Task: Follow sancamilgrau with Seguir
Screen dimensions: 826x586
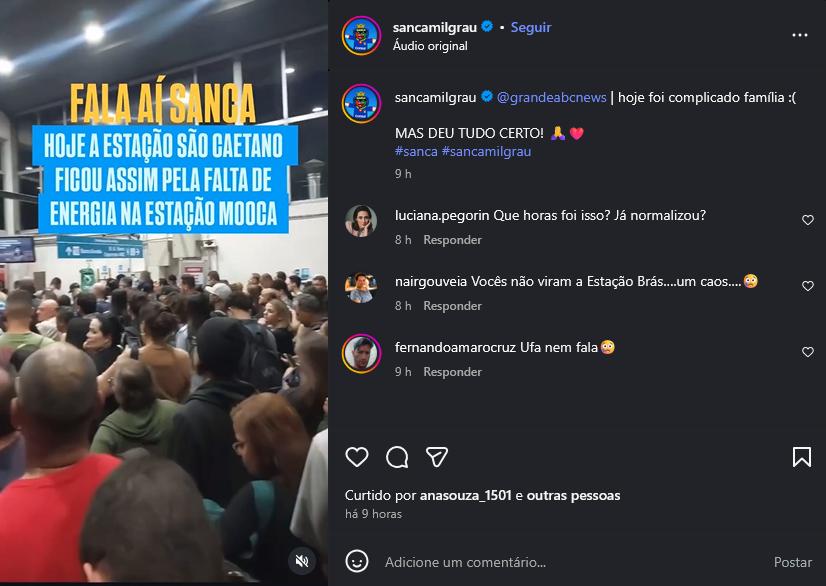Action: click(530, 27)
